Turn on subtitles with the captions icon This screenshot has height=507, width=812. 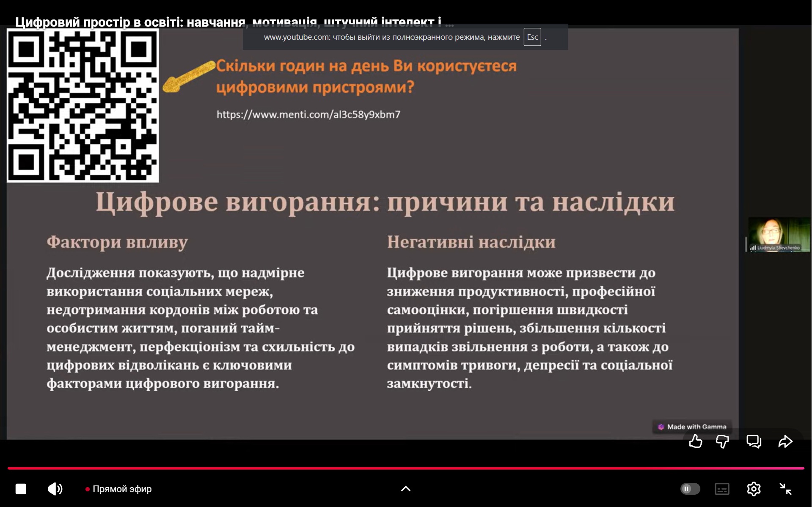[722, 489]
